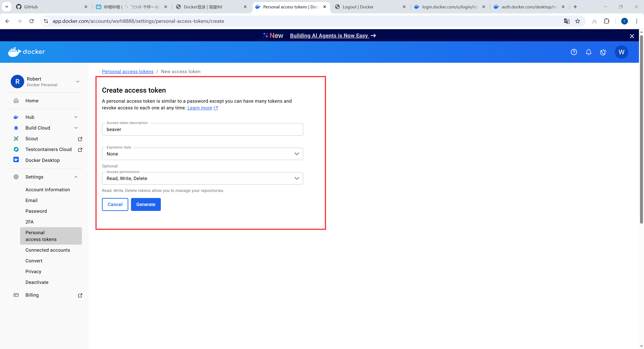Expand the Expiration date dropdown

click(x=202, y=154)
